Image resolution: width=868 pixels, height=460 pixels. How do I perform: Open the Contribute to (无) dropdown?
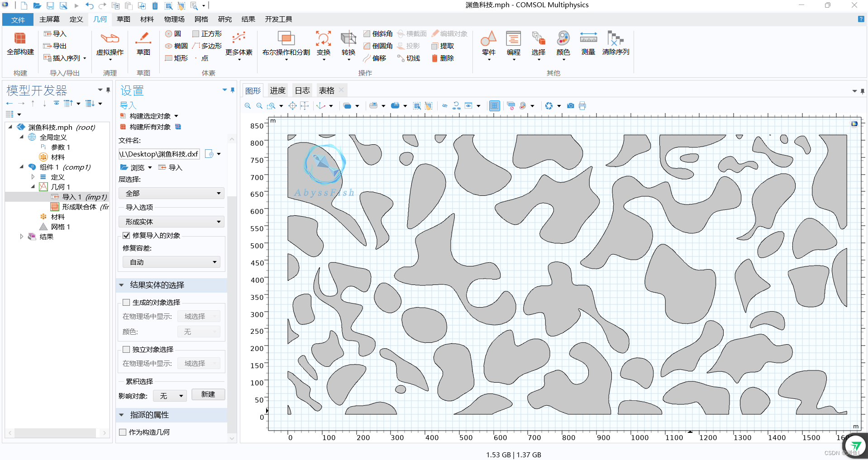tap(170, 396)
